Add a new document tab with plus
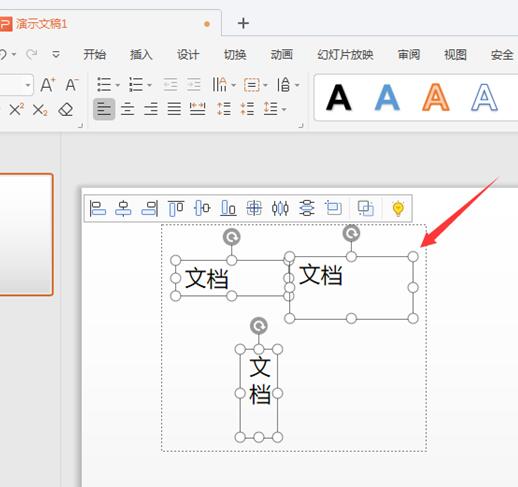The image size is (518, 487). click(x=243, y=23)
